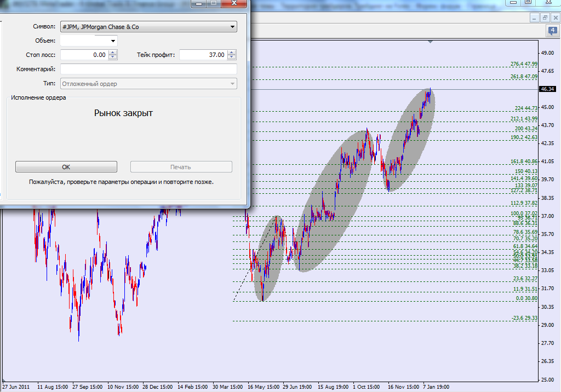This screenshot has height=392, width=561.
Task: Increase Стоп лосс with the up arrow
Action: (113, 53)
